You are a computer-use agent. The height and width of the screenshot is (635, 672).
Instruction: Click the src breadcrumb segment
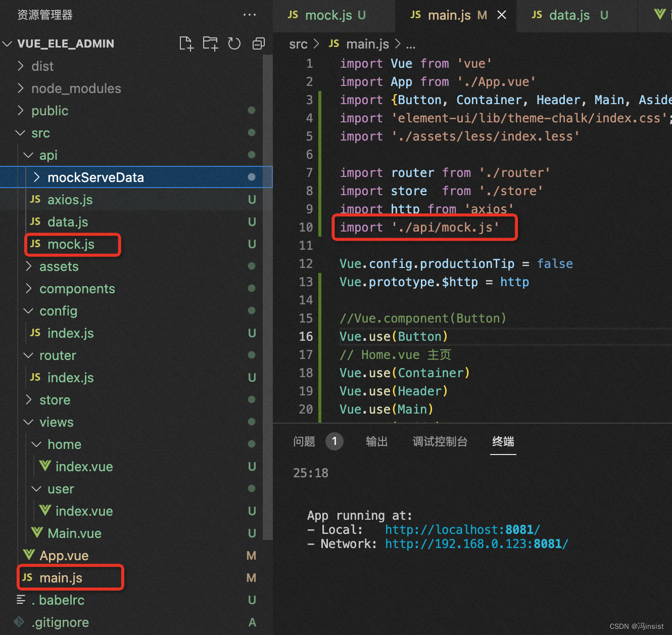(x=298, y=44)
